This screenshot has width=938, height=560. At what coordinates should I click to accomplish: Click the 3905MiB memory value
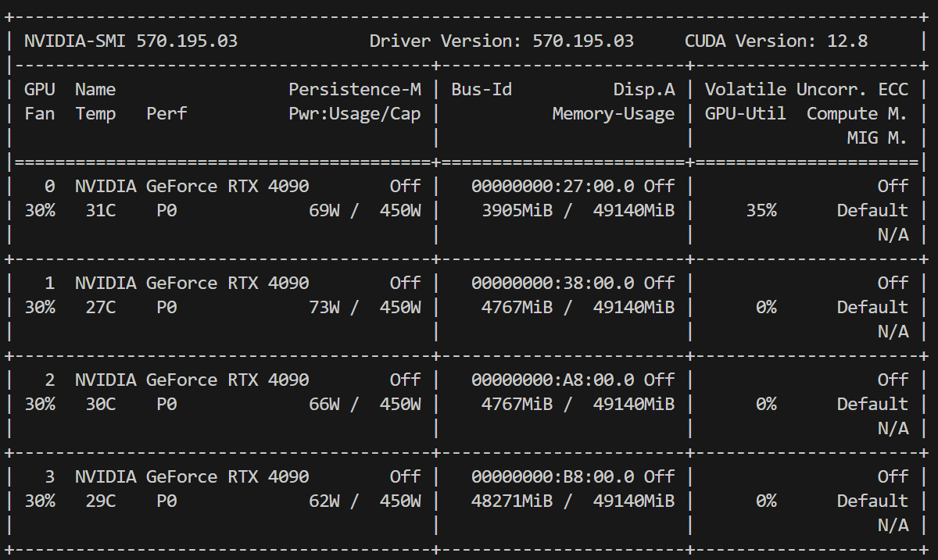517,211
